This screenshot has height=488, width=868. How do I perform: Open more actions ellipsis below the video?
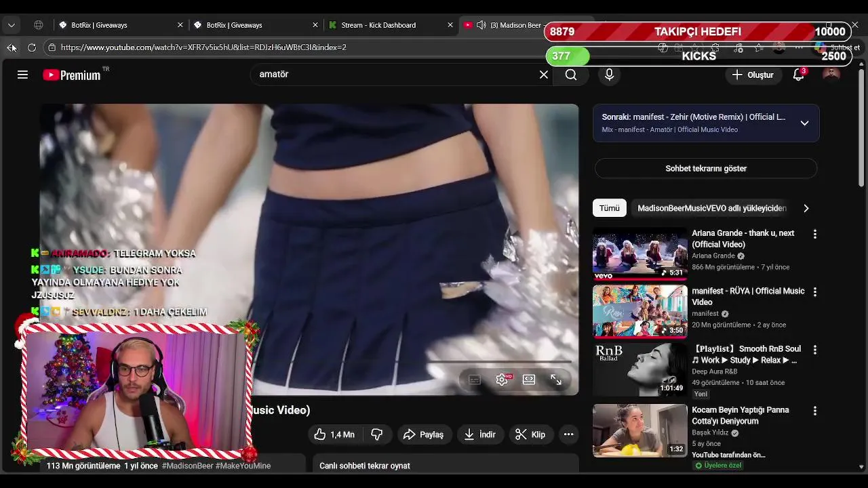coord(568,434)
